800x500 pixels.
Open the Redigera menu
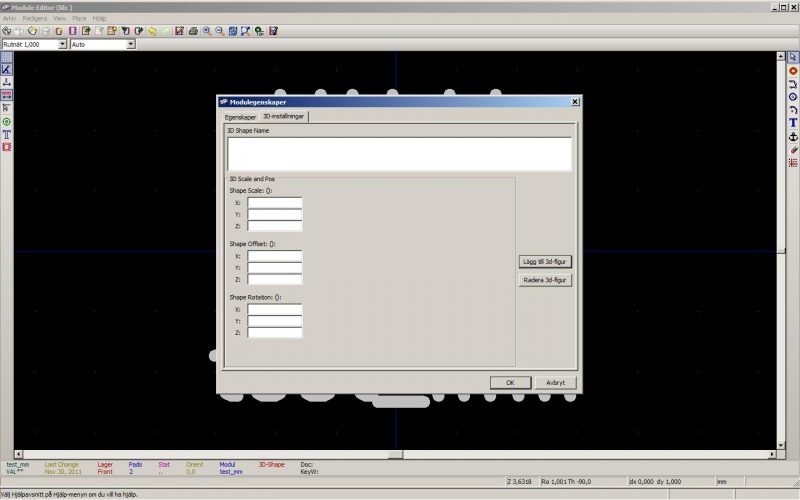point(32,18)
